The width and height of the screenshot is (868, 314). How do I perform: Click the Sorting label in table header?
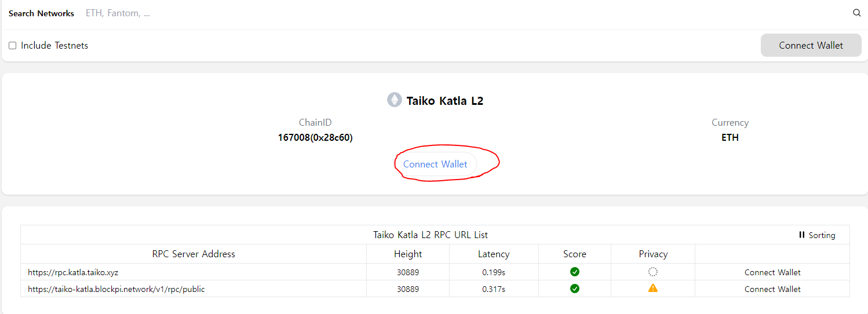pyautogui.click(x=822, y=235)
